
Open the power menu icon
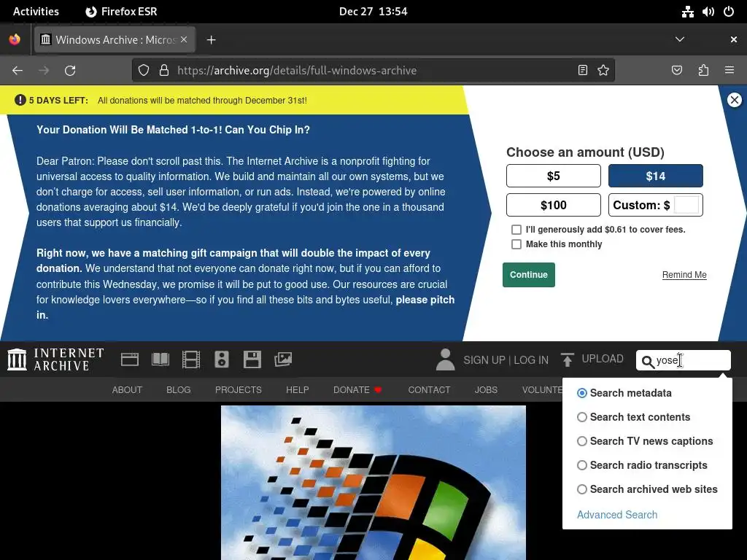[729, 12]
